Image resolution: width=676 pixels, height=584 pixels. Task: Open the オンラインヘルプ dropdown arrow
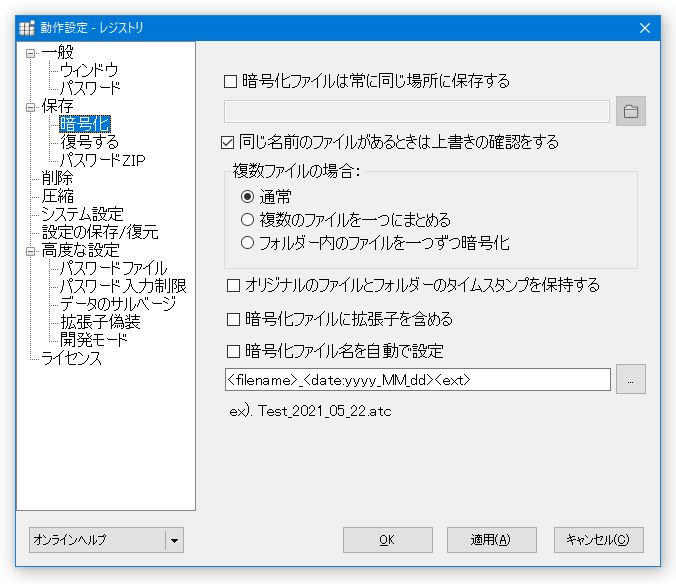click(174, 540)
